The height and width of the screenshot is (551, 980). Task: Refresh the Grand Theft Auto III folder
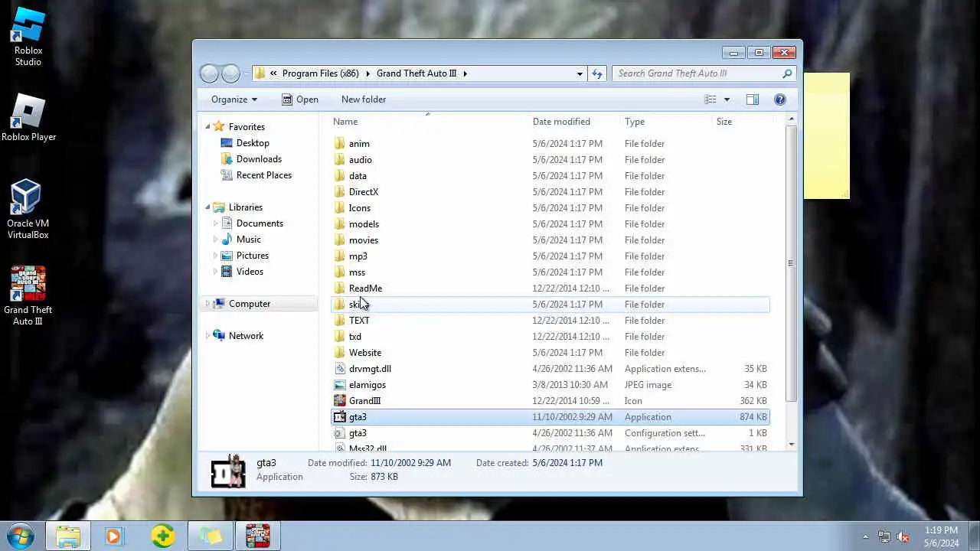point(597,73)
